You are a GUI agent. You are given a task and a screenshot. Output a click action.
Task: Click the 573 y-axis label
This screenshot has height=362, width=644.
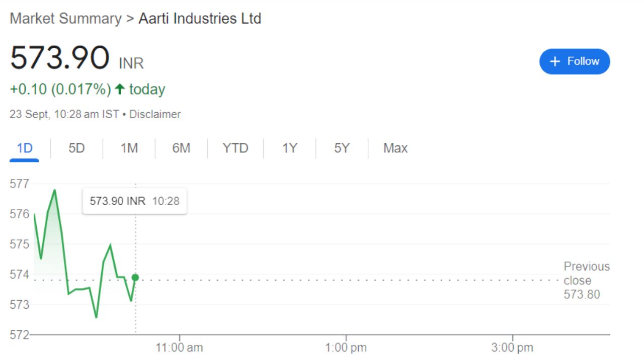point(20,304)
